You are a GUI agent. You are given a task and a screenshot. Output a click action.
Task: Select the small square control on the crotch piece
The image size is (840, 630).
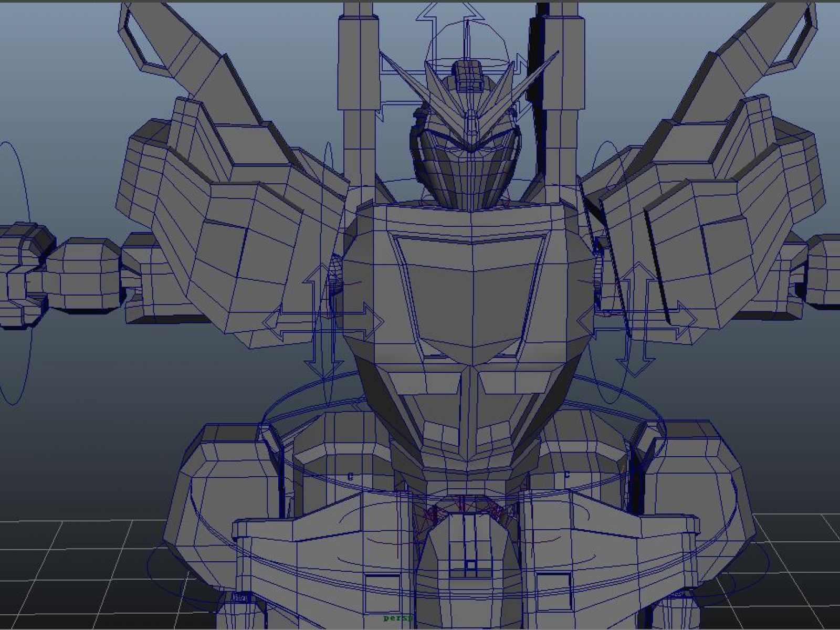[x=471, y=566]
